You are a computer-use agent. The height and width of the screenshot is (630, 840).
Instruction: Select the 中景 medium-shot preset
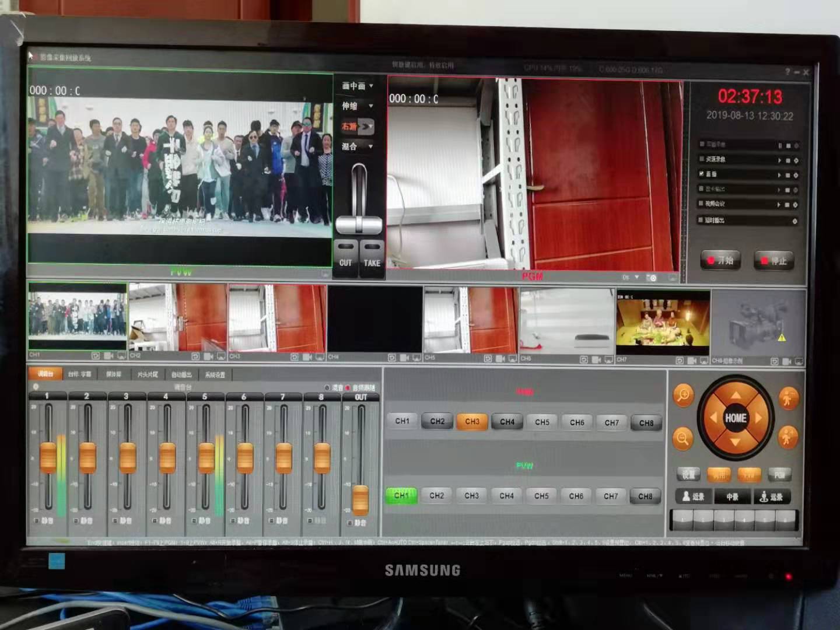point(733,496)
